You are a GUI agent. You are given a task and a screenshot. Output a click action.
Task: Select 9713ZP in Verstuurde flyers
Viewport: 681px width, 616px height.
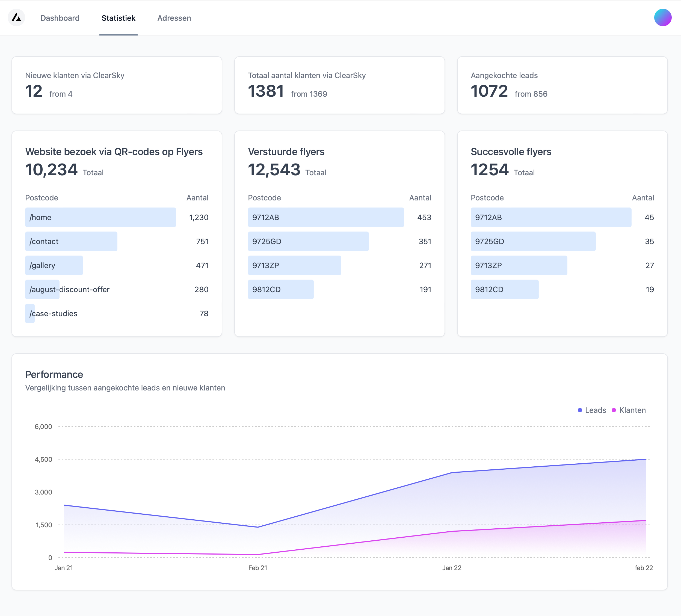[x=294, y=265]
